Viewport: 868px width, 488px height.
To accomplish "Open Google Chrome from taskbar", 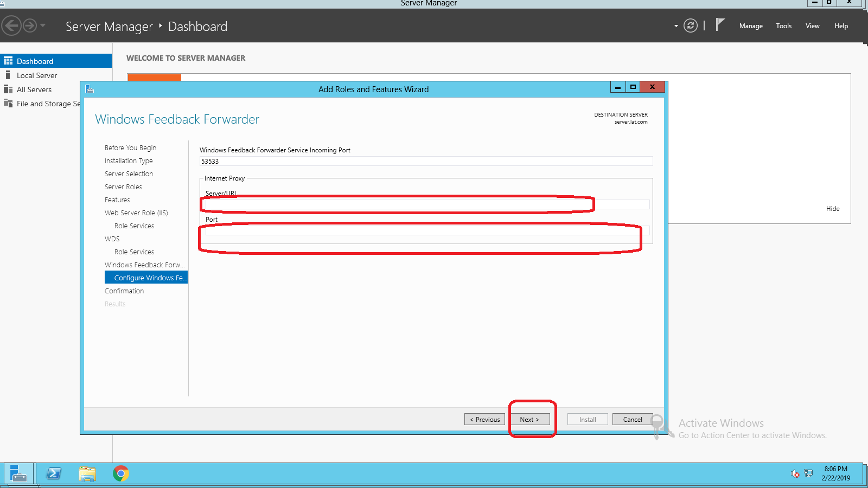I will point(120,474).
